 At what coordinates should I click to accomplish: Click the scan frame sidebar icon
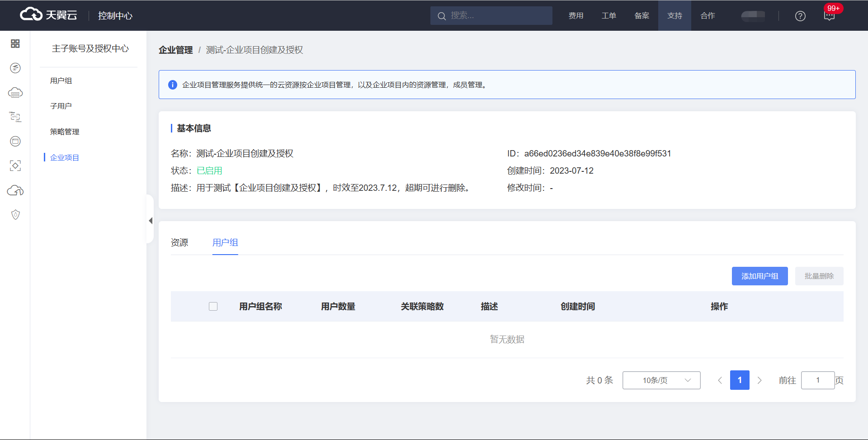point(15,166)
